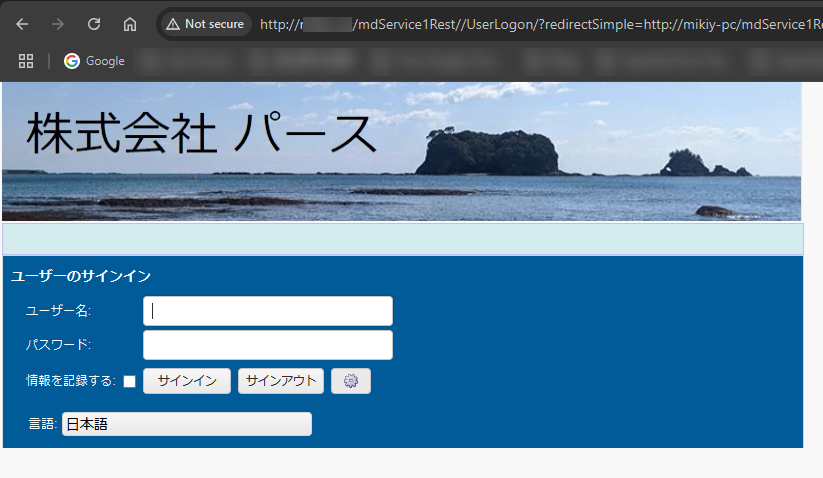
Task: Click the 株式会社 パース banner image
Action: click(x=402, y=152)
